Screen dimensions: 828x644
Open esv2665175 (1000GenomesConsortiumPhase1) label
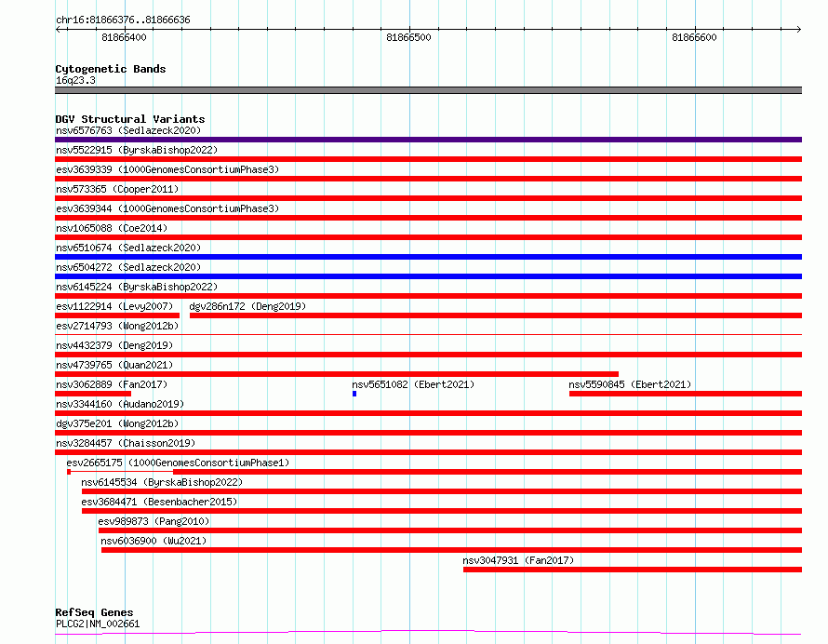point(178,463)
